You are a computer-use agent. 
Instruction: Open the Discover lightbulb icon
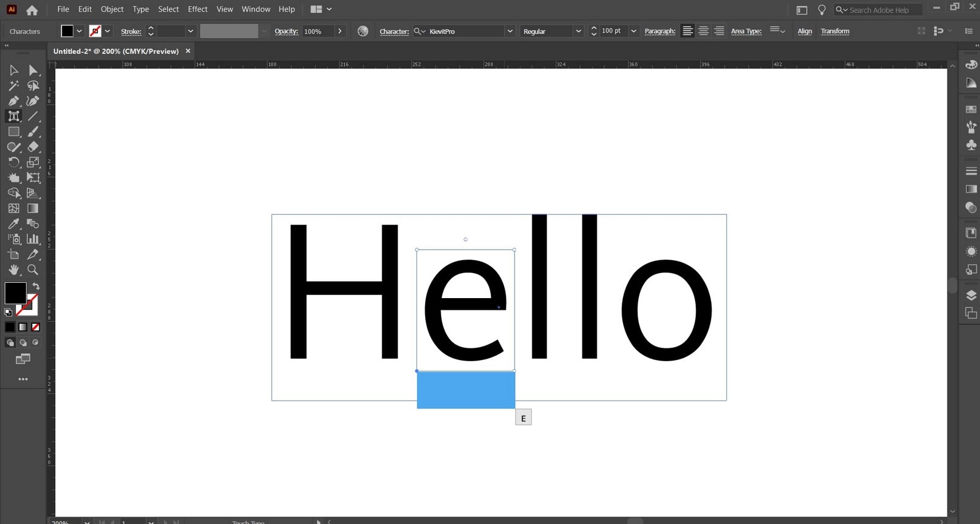pyautogui.click(x=821, y=10)
